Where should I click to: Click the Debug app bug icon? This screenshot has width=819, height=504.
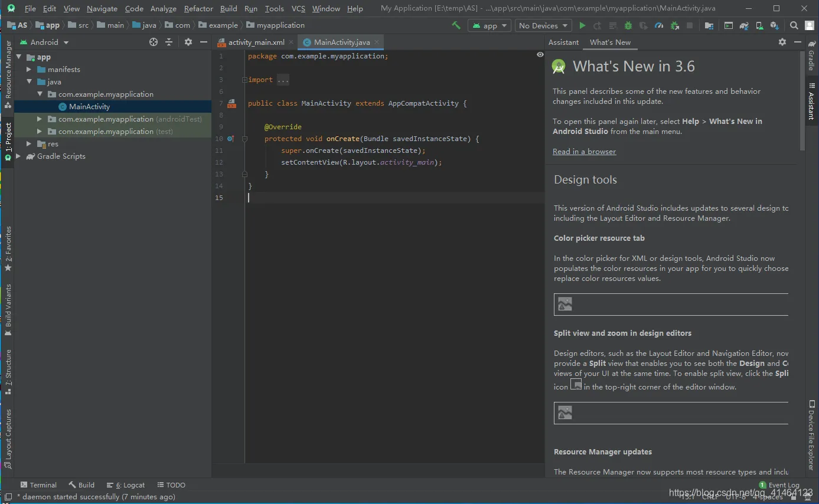click(x=628, y=25)
